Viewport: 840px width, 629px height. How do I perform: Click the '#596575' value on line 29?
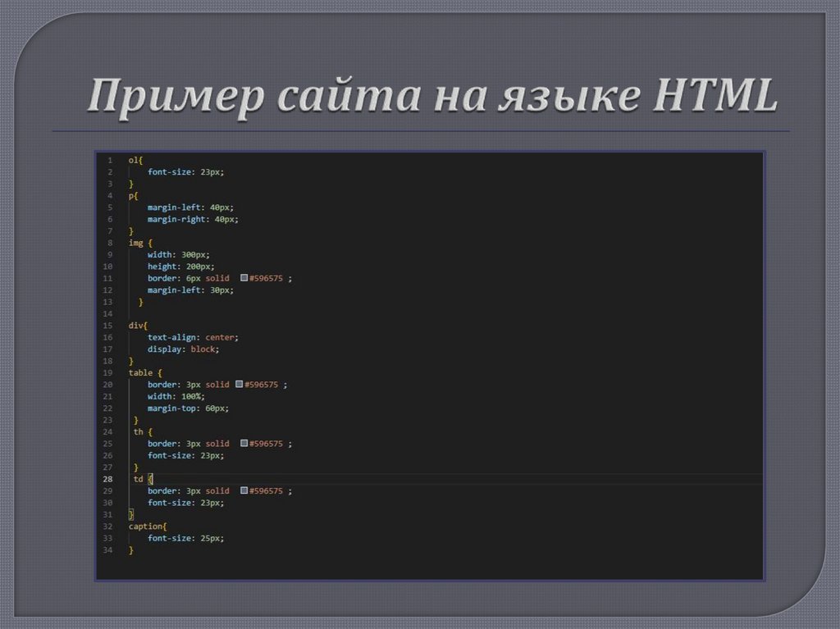[266, 490]
